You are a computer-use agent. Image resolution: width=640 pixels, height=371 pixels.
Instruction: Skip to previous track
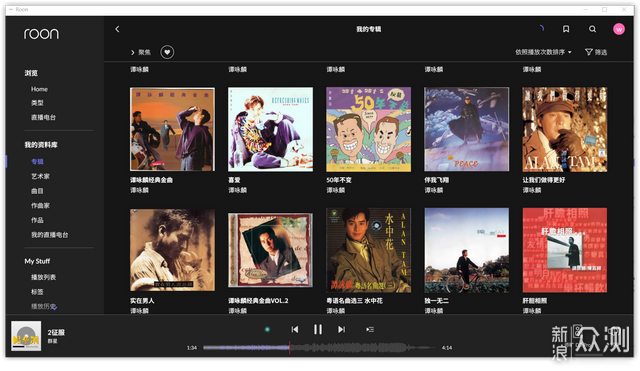(x=295, y=329)
